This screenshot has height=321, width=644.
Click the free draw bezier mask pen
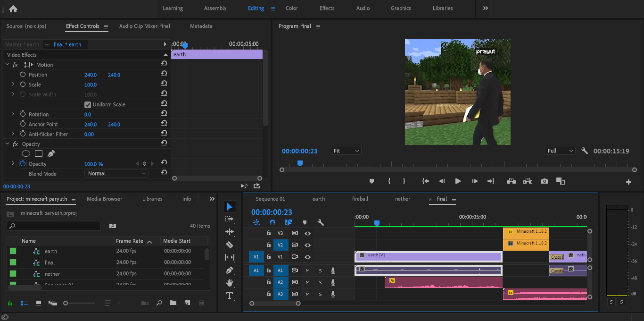coord(51,153)
